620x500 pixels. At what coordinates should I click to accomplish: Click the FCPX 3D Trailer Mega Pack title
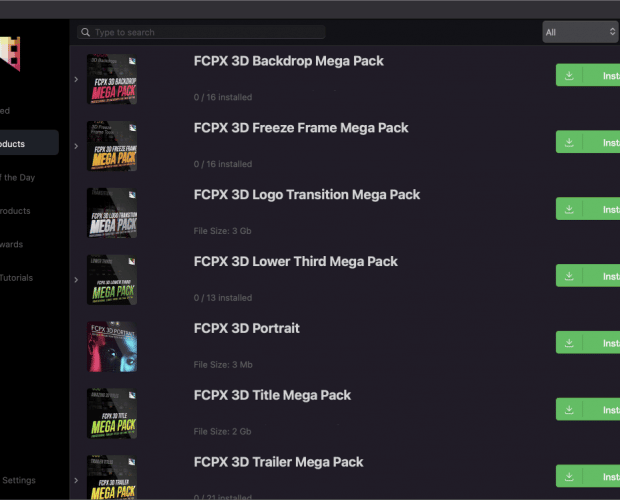(x=278, y=462)
